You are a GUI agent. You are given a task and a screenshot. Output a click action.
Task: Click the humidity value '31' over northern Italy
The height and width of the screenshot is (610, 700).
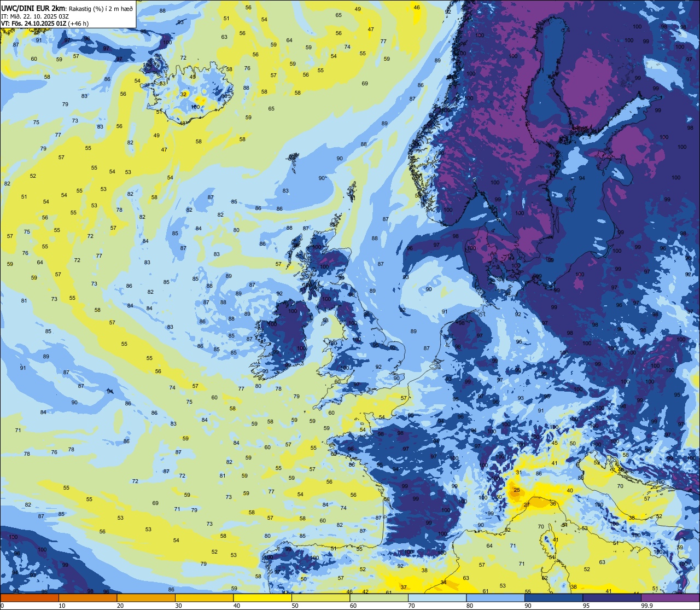518,472
